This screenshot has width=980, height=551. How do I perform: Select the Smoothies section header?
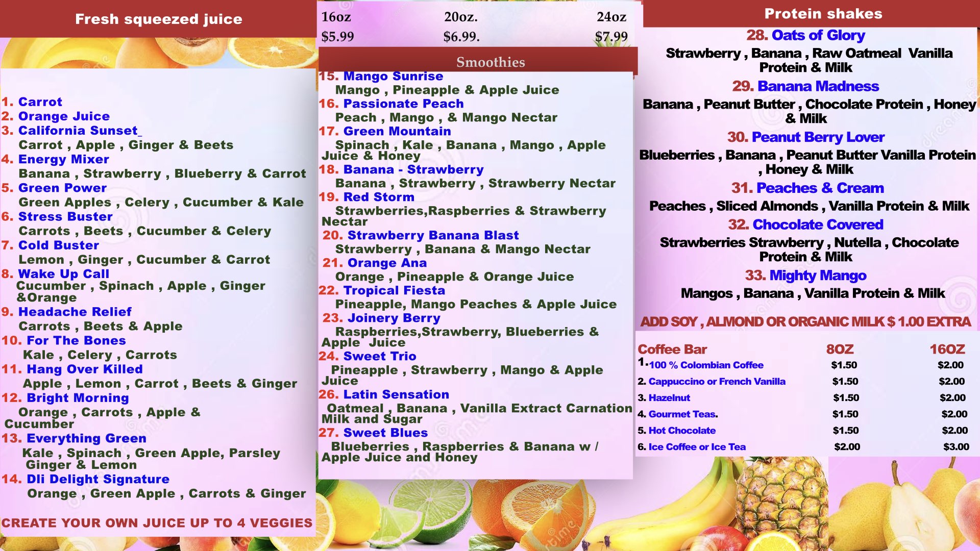490,62
